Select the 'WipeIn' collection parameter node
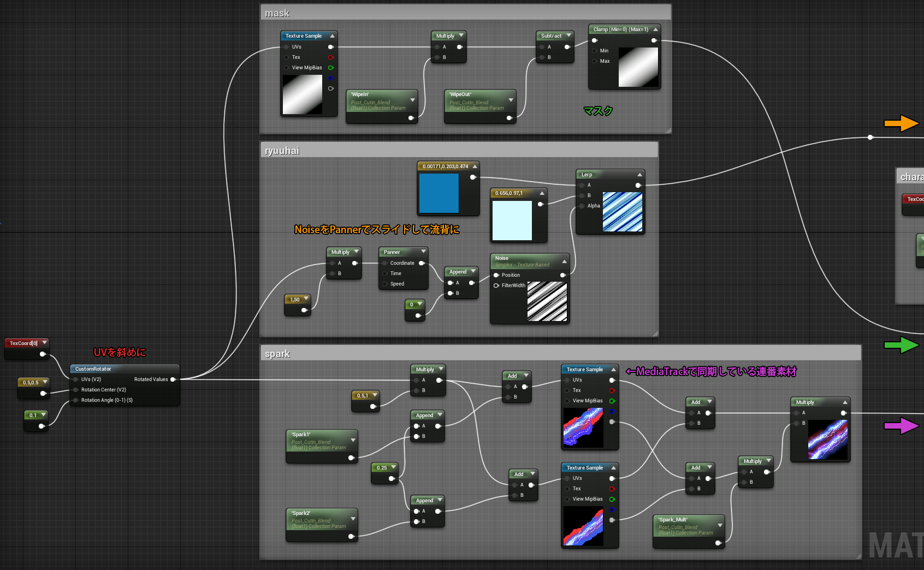Screen dimensions: 924x570 (x=381, y=105)
